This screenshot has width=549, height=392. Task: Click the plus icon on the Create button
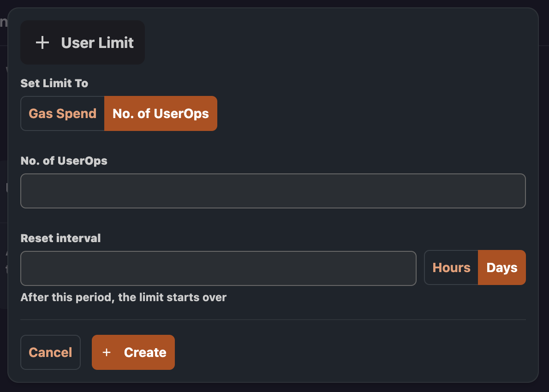point(107,352)
